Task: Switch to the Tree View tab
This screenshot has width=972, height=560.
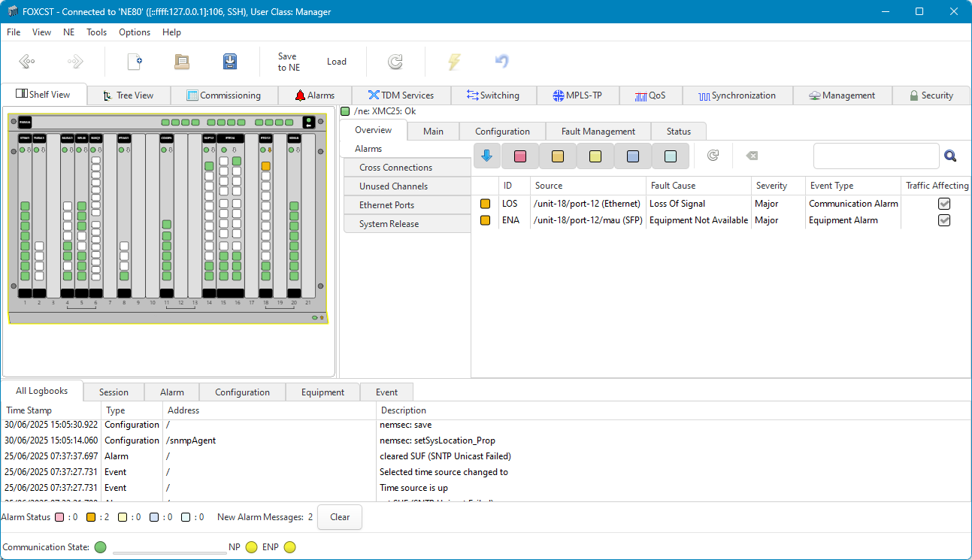Action: tap(129, 95)
